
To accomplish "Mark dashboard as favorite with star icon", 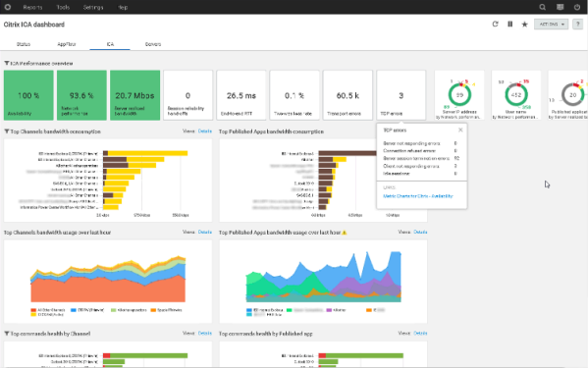I will [524, 24].
